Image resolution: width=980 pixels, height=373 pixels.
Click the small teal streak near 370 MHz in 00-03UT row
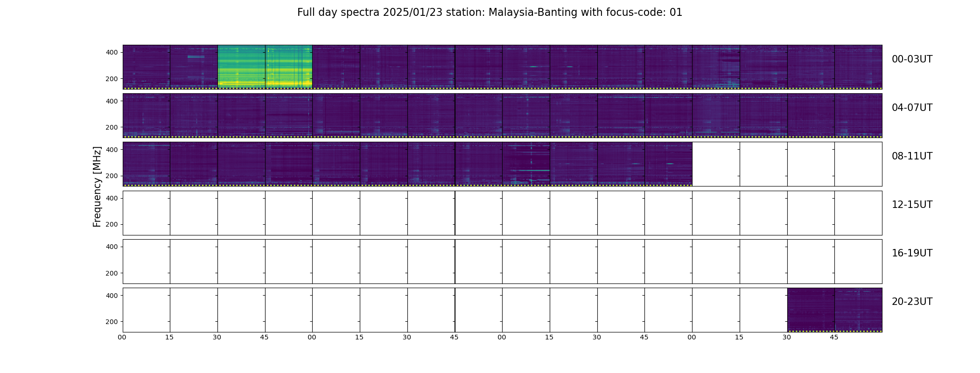tap(196, 57)
